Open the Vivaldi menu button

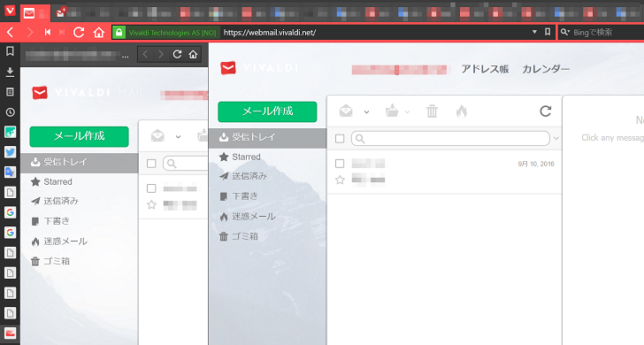click(x=10, y=11)
